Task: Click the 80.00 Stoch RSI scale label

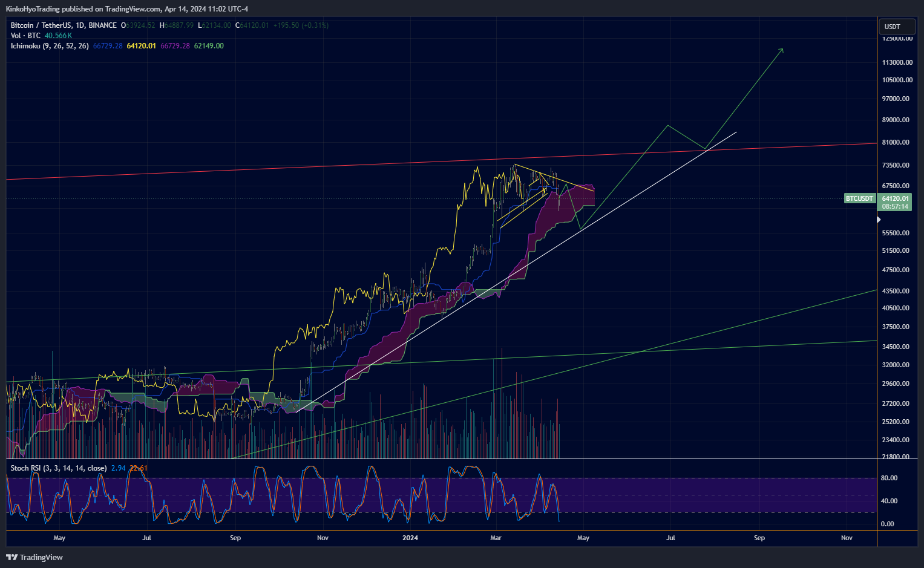Action: pos(889,478)
